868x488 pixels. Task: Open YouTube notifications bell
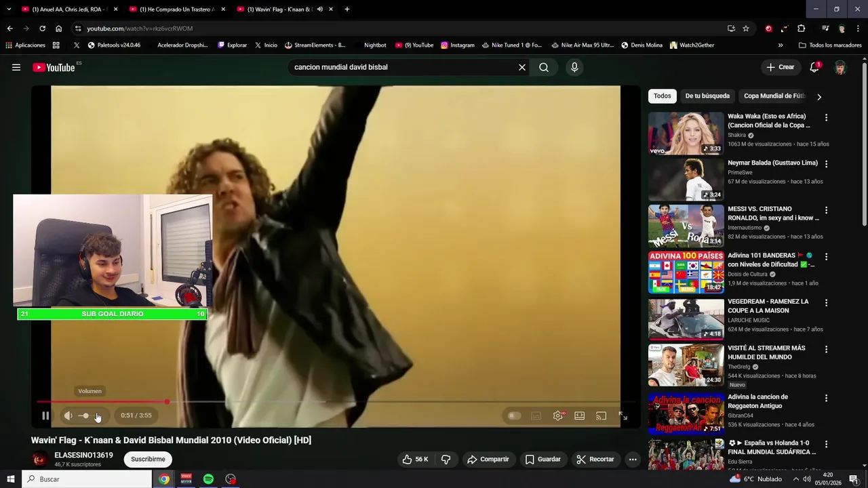tap(814, 67)
